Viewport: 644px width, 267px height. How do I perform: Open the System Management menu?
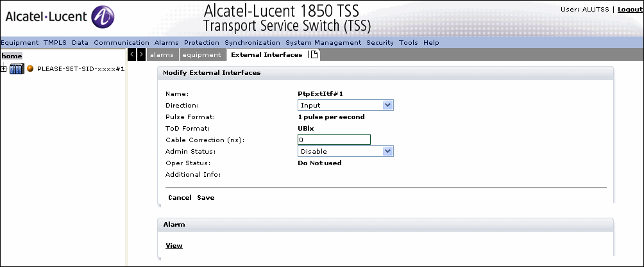pyautogui.click(x=323, y=43)
